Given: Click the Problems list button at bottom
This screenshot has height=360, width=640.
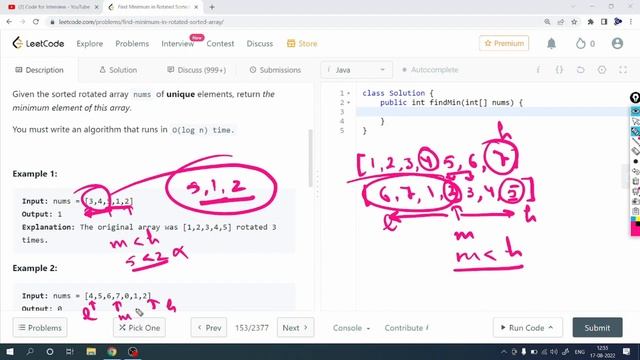Looking at the screenshot, I should click(x=40, y=327).
